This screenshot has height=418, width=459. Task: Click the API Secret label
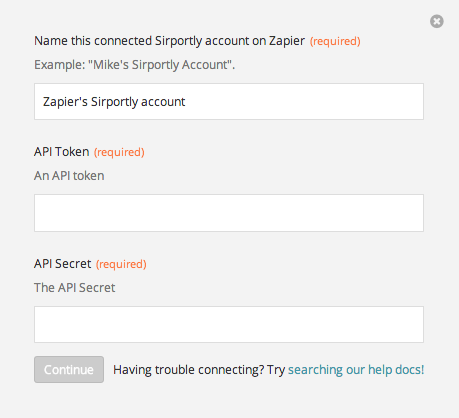tap(62, 264)
